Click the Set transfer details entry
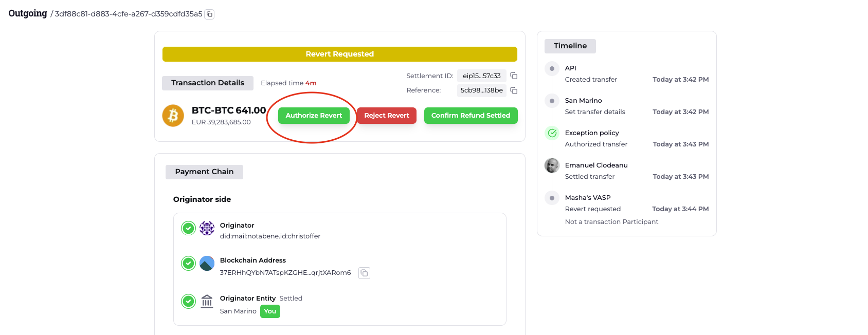This screenshot has height=335, width=868. (x=595, y=112)
